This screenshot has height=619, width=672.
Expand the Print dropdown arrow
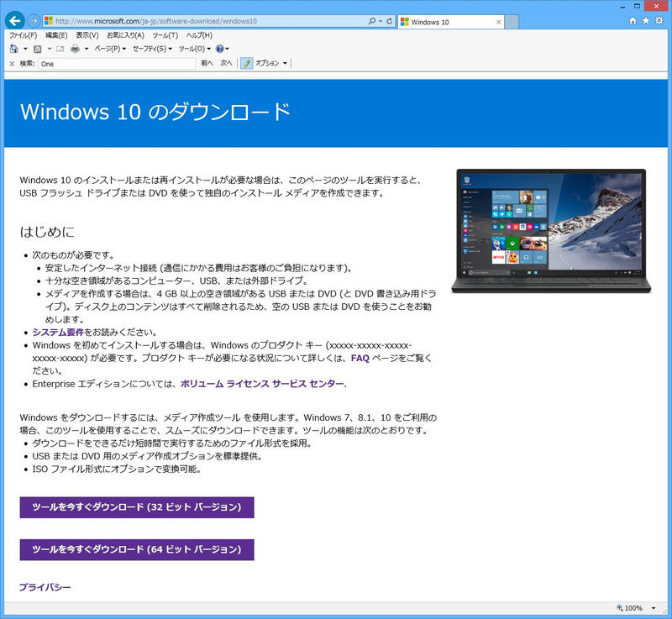click(x=87, y=49)
